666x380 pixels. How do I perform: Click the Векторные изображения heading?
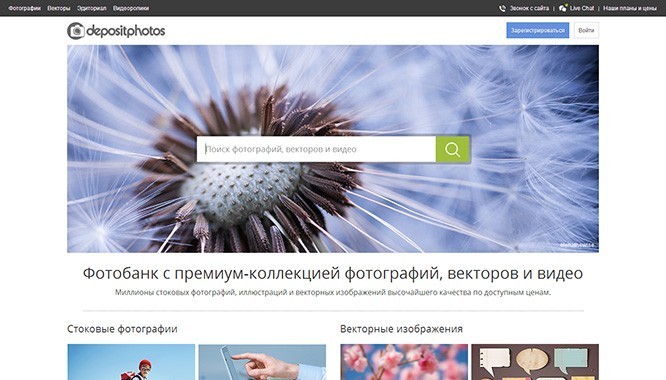[x=401, y=329]
